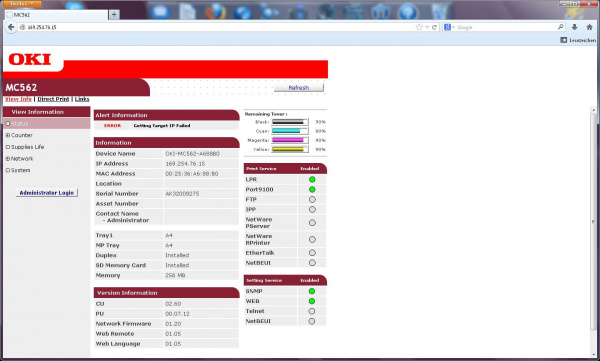Click into the Google search field
Screen dimensions: 600x361
506,27
